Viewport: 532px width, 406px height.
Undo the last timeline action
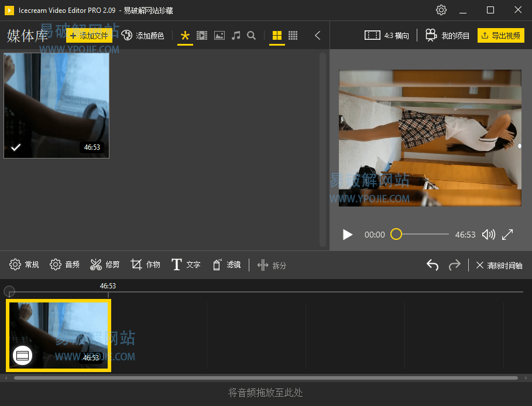pos(433,265)
